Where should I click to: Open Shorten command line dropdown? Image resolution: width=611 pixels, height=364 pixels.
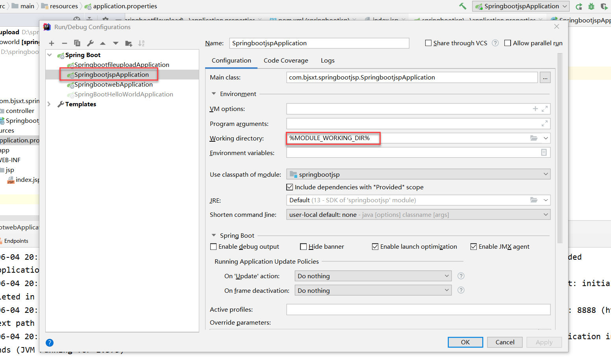418,214
